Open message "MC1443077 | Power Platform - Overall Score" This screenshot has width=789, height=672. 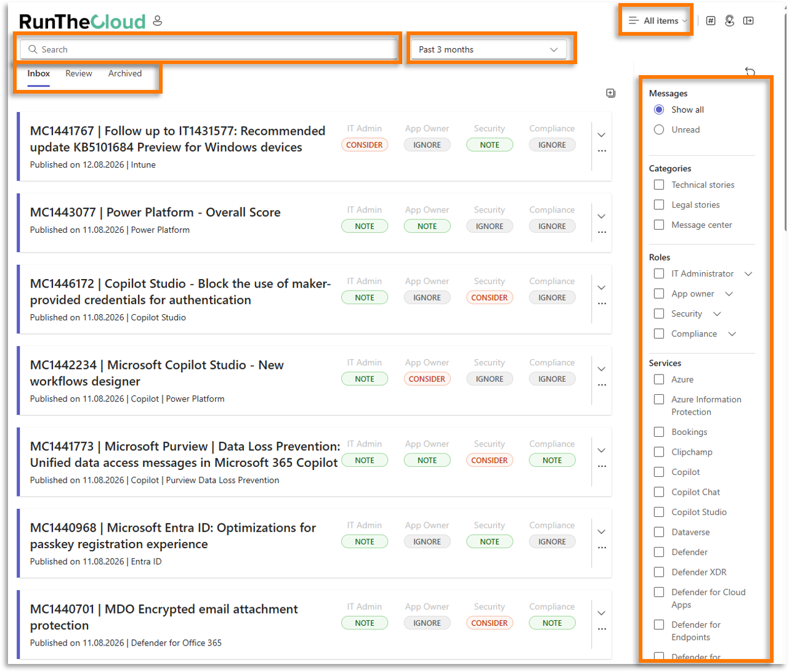pyautogui.click(x=155, y=213)
